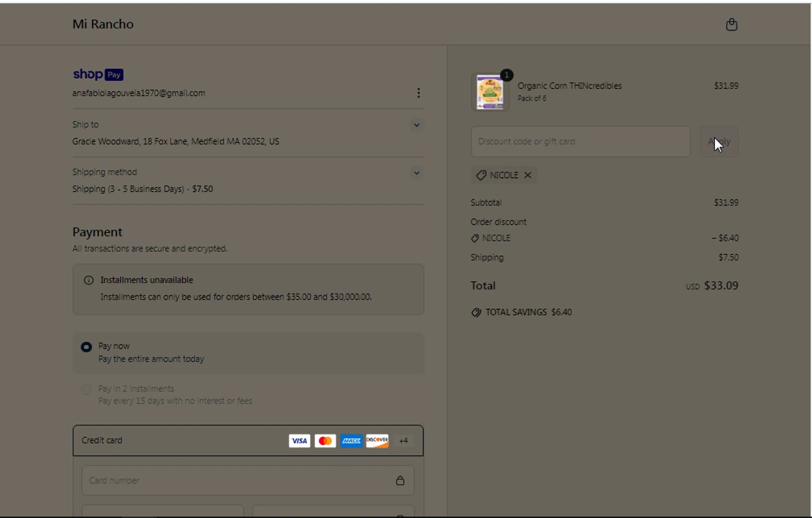
Task: Click the quantity badge on product thumbnail
Action: 507,75
